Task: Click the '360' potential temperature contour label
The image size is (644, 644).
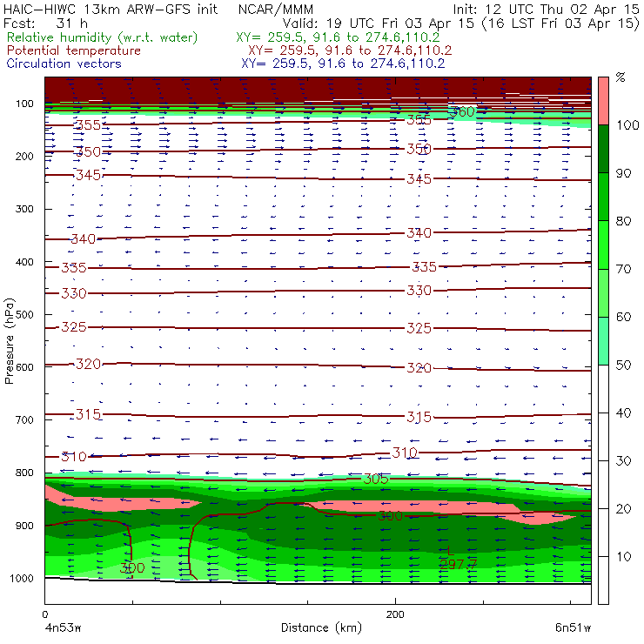Action: coord(461,111)
